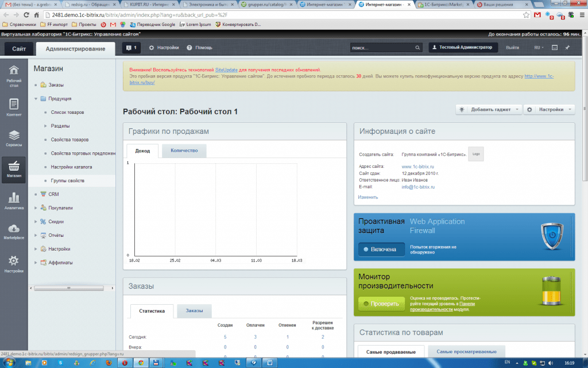Viewport: 588px width, 368px height.
Task: Click the info@1c-bitrix.ru email link
Action: click(418, 187)
